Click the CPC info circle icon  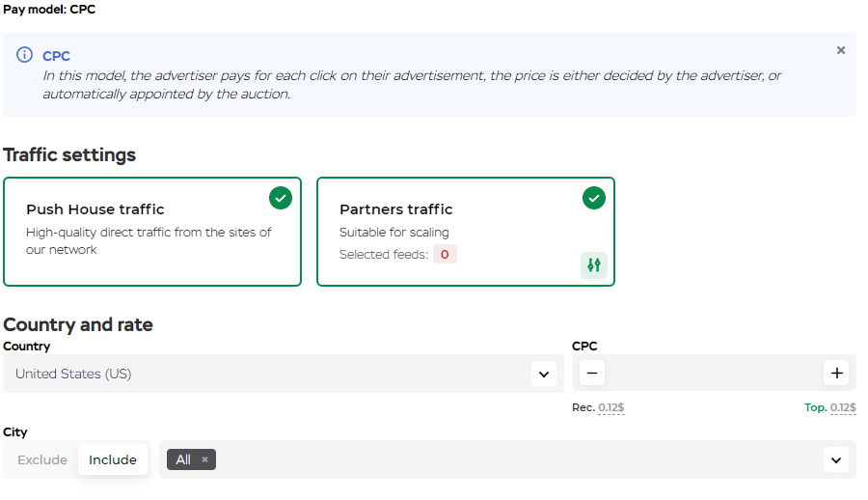coord(25,55)
